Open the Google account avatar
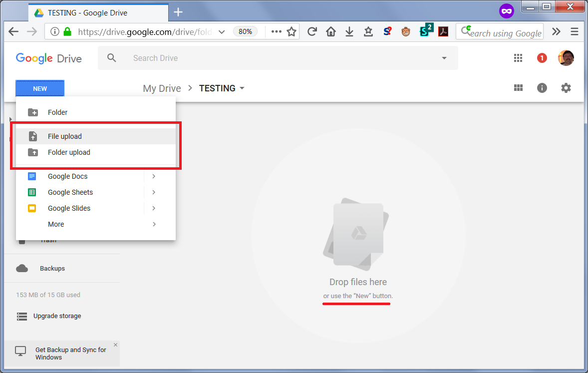 coord(566,58)
